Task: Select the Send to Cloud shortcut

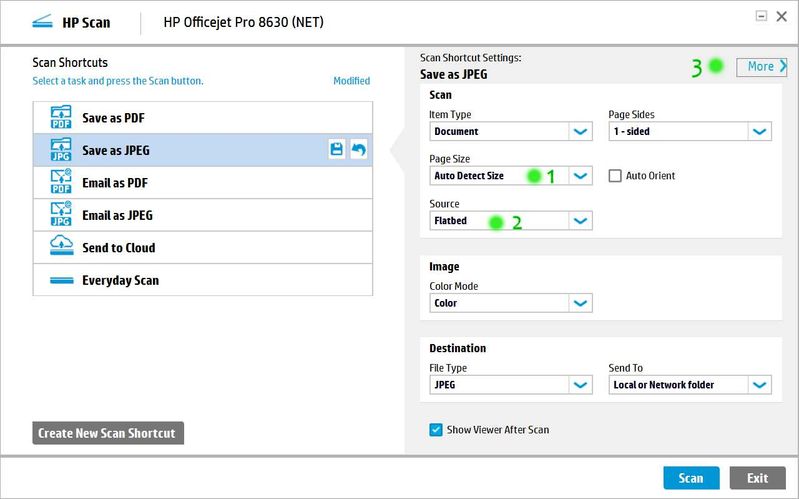Action: (x=203, y=248)
